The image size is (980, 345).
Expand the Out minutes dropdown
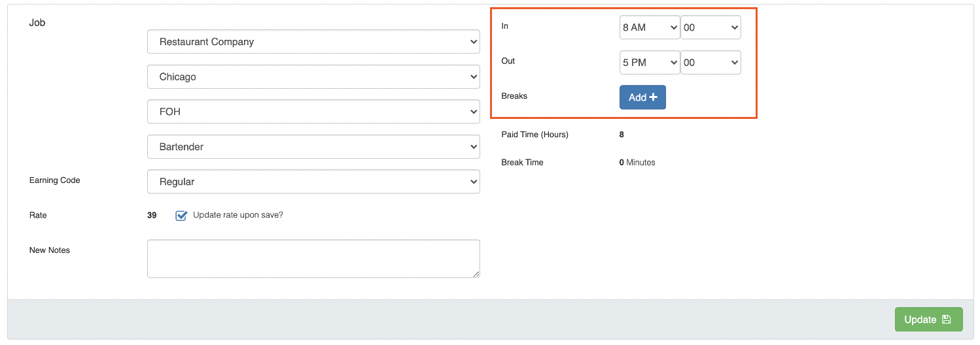(x=710, y=63)
